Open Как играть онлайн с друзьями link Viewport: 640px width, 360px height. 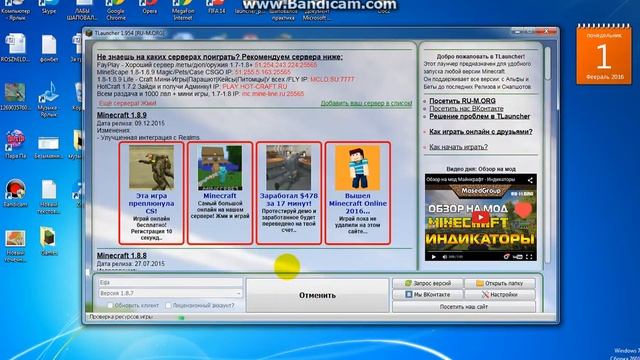[481, 132]
